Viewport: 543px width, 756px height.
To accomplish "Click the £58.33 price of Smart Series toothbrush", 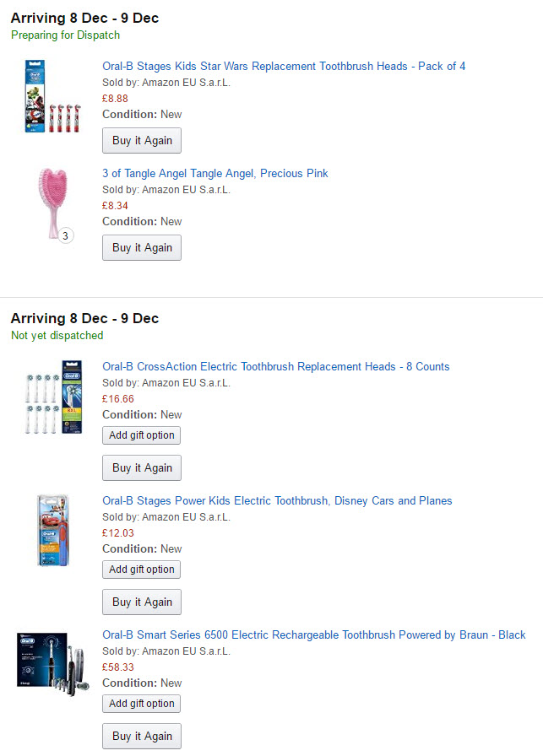I will point(117,667).
